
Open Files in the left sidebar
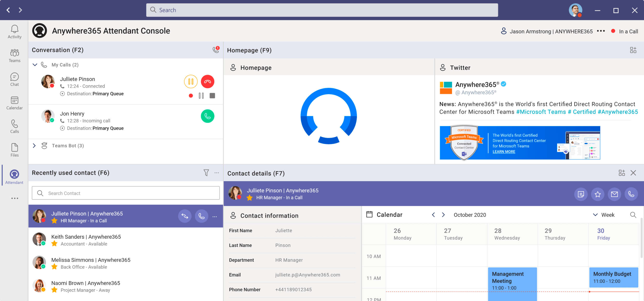14,150
